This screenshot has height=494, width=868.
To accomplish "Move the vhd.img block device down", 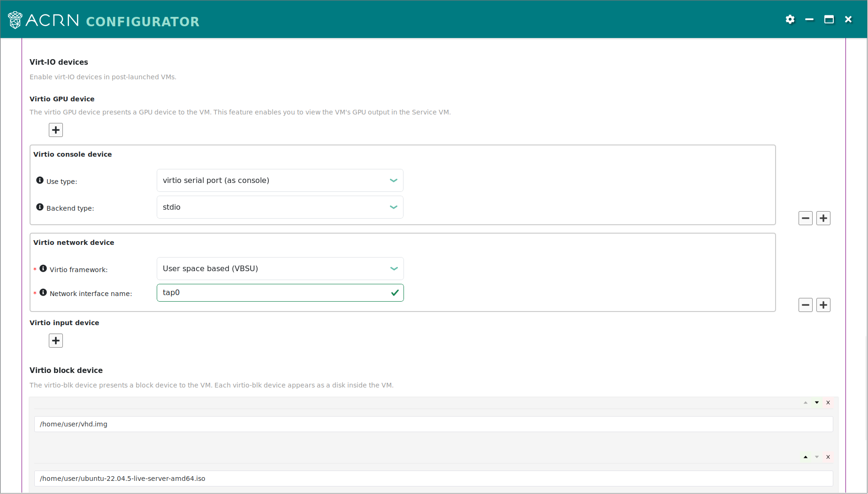I will tap(816, 403).
